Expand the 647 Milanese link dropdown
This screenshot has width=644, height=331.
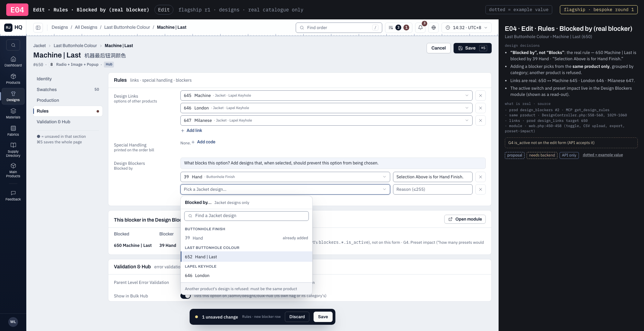(x=327, y=120)
